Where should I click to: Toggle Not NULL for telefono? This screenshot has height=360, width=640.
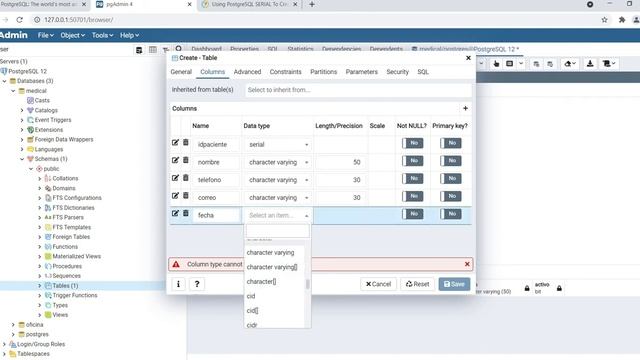412,178
